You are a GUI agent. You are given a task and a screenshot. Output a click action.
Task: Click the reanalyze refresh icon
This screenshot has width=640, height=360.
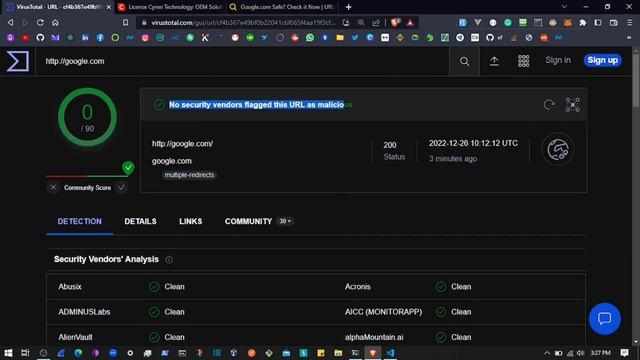click(549, 105)
